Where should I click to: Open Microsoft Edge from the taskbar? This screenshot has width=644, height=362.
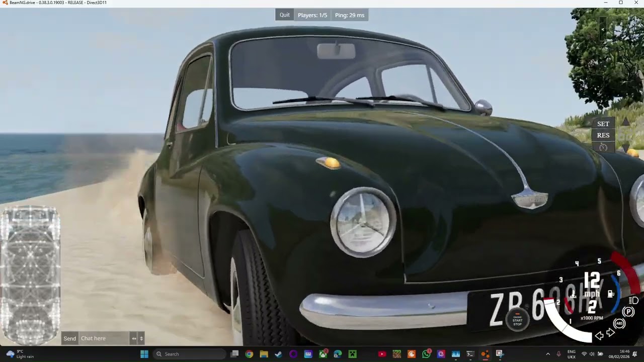[x=338, y=354]
